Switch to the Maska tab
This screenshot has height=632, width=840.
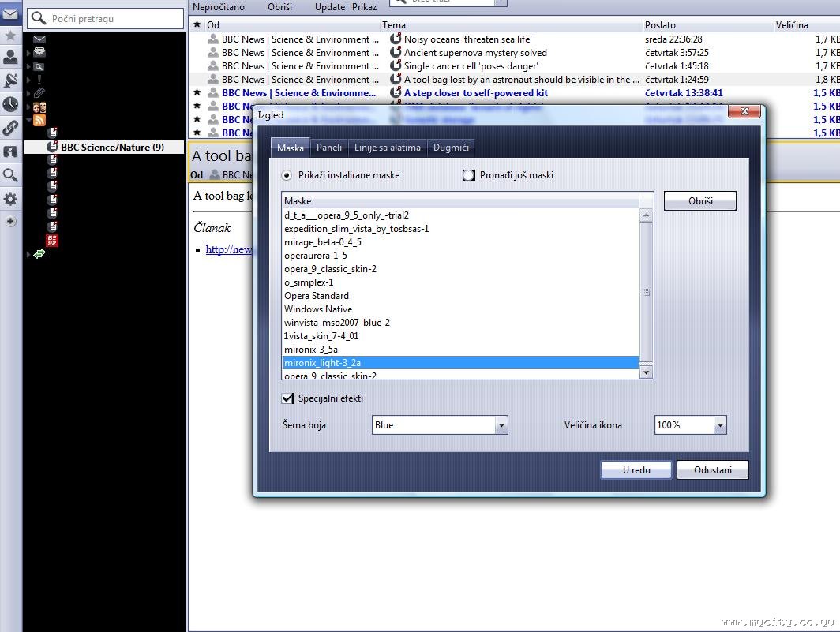(x=291, y=148)
